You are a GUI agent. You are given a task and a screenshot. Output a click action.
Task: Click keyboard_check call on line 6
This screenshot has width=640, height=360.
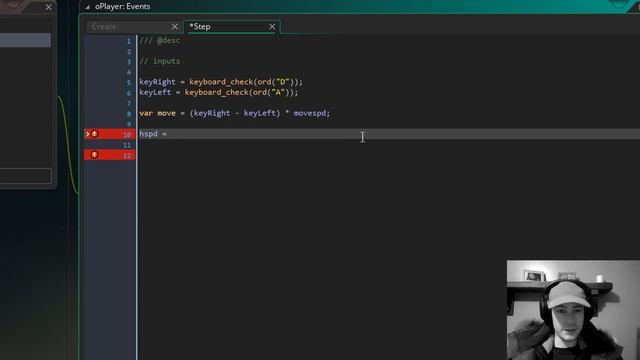(x=216, y=92)
